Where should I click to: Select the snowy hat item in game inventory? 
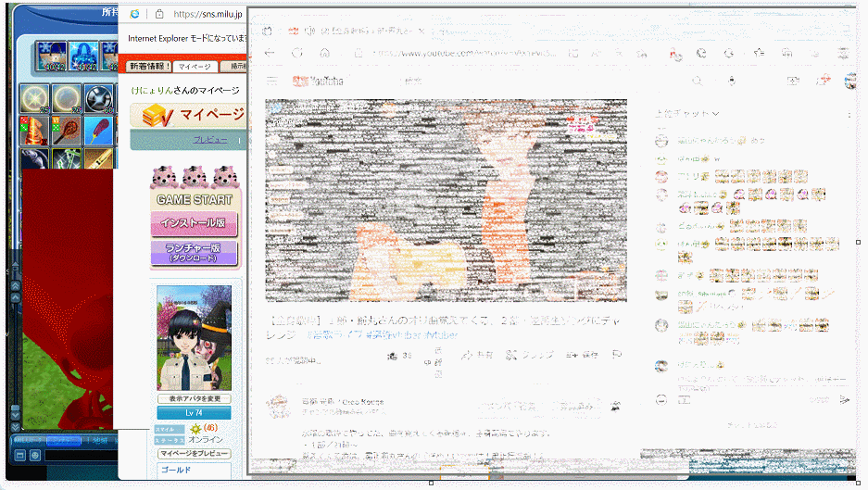[51, 56]
